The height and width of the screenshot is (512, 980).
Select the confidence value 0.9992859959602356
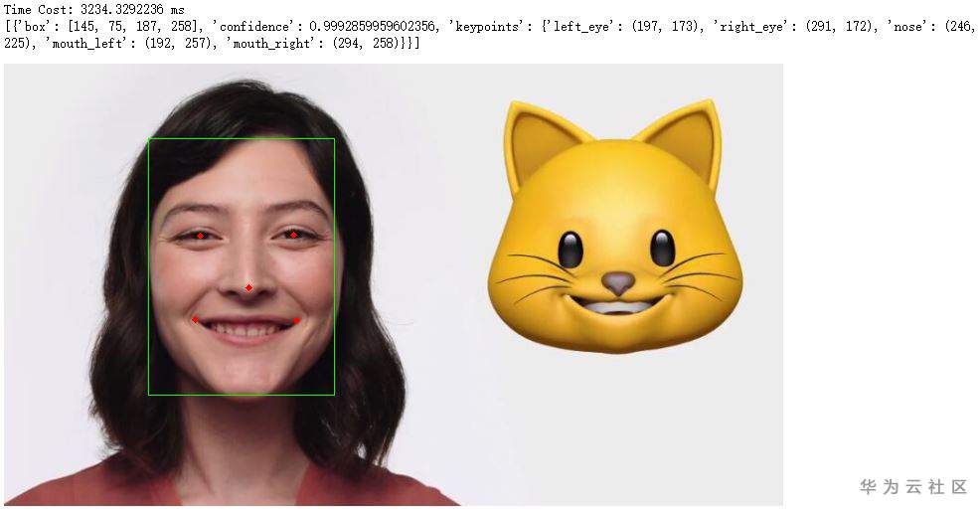(374, 26)
